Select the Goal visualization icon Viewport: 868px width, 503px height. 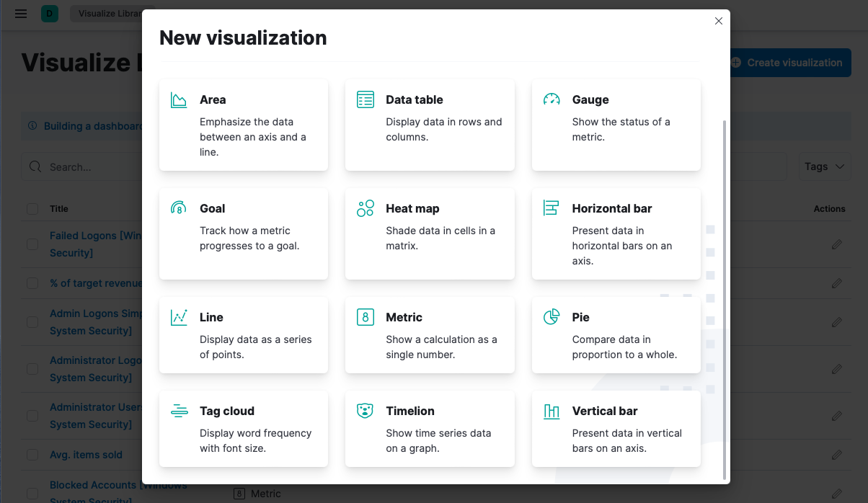(x=179, y=209)
